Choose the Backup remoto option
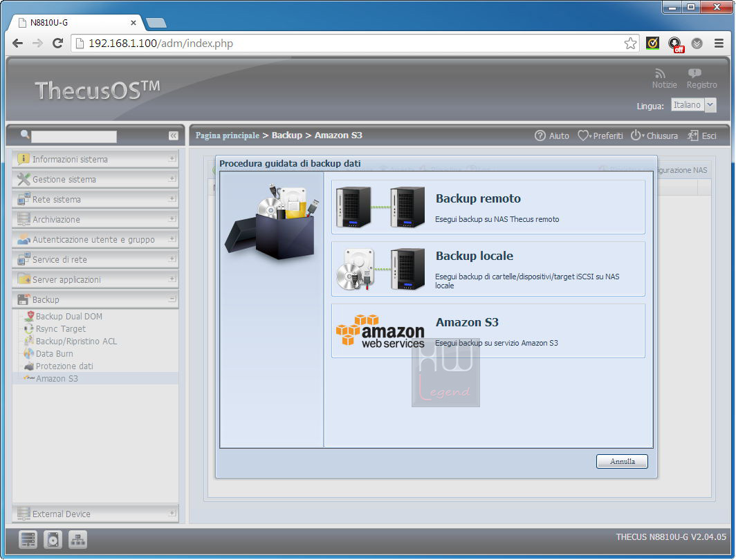This screenshot has height=560, width=736. 488,207
